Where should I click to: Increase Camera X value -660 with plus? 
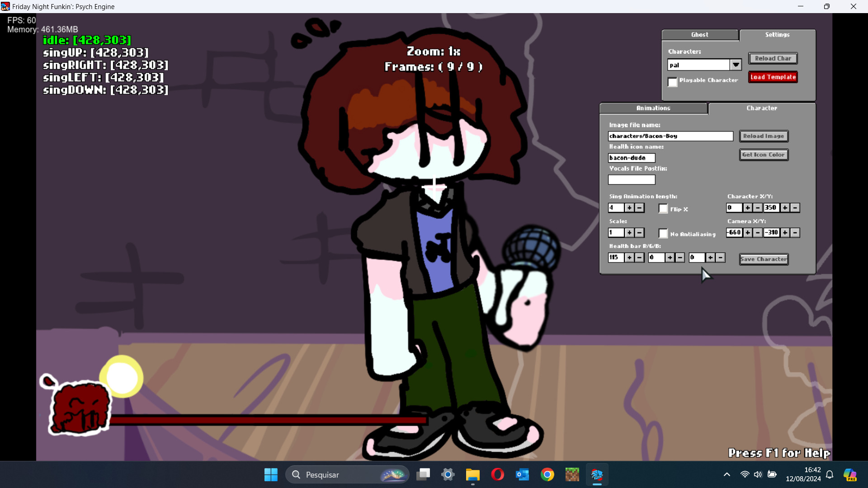[x=748, y=233]
